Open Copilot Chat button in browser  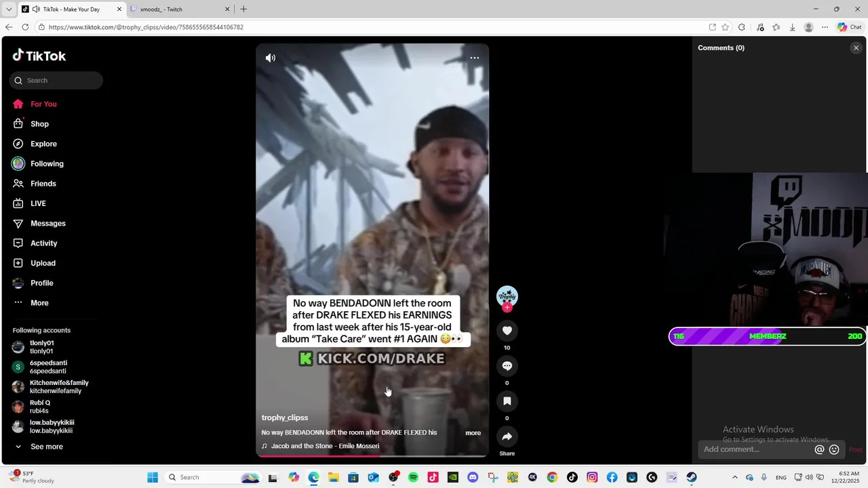click(x=850, y=27)
